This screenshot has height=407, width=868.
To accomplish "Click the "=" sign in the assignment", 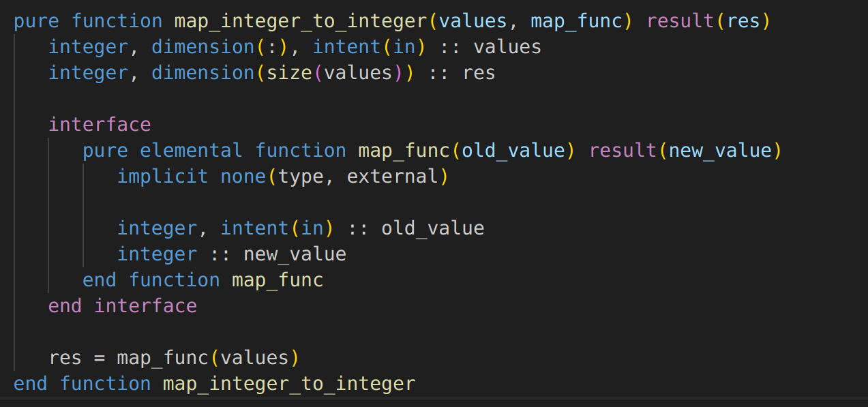I will (100, 358).
